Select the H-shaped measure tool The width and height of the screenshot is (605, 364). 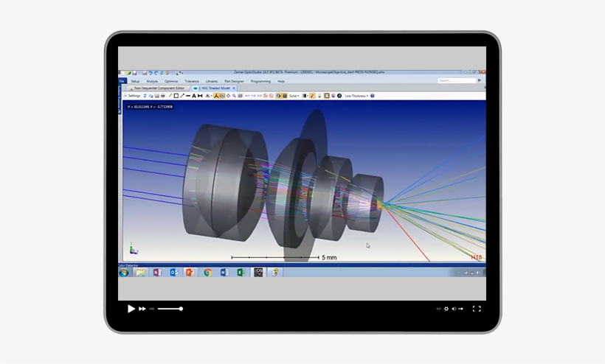click(x=200, y=96)
